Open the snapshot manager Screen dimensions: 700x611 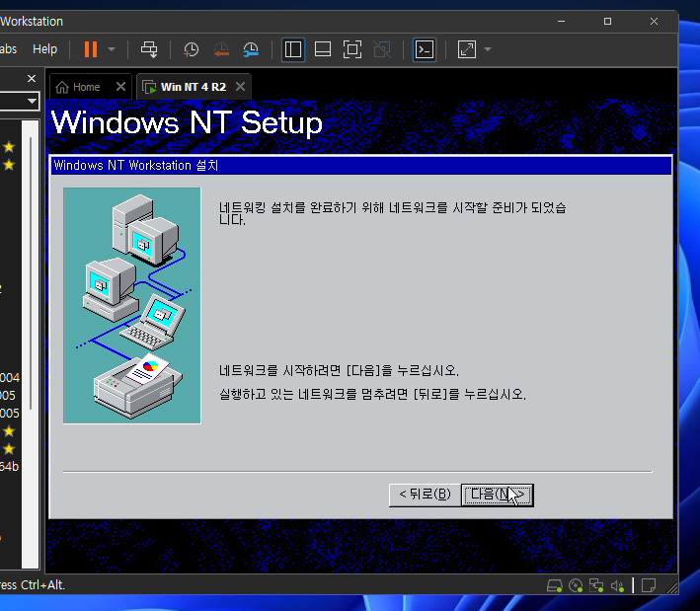coord(251,49)
